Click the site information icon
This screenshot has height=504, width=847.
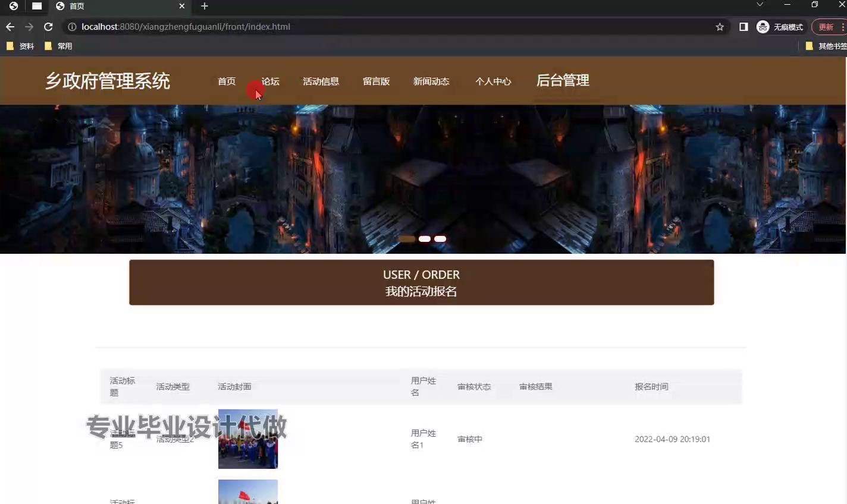[72, 27]
